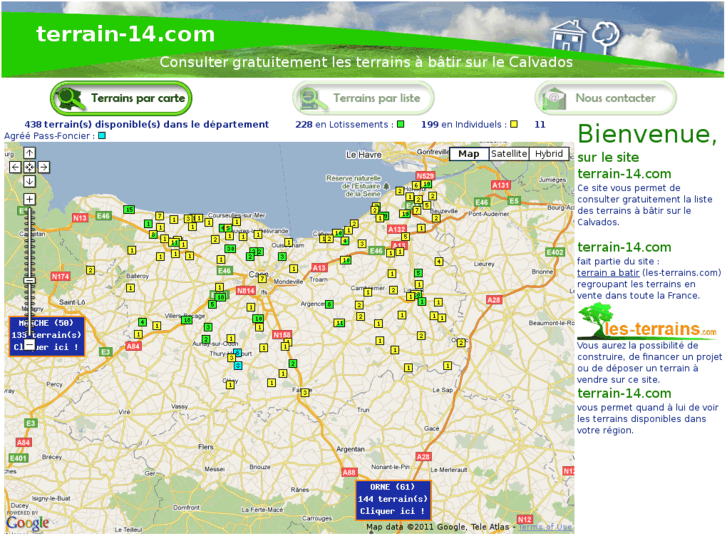Image resolution: width=727 pixels, height=545 pixels.
Task: Select yellow marker 3 on Thury-Harcourt label
Action: coord(231,358)
